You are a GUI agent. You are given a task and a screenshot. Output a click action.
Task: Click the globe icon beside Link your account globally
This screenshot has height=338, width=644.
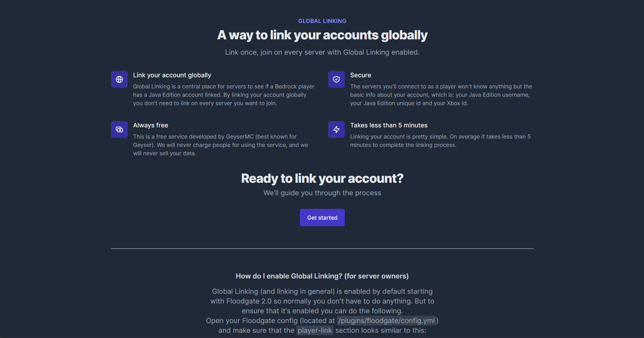(x=119, y=79)
